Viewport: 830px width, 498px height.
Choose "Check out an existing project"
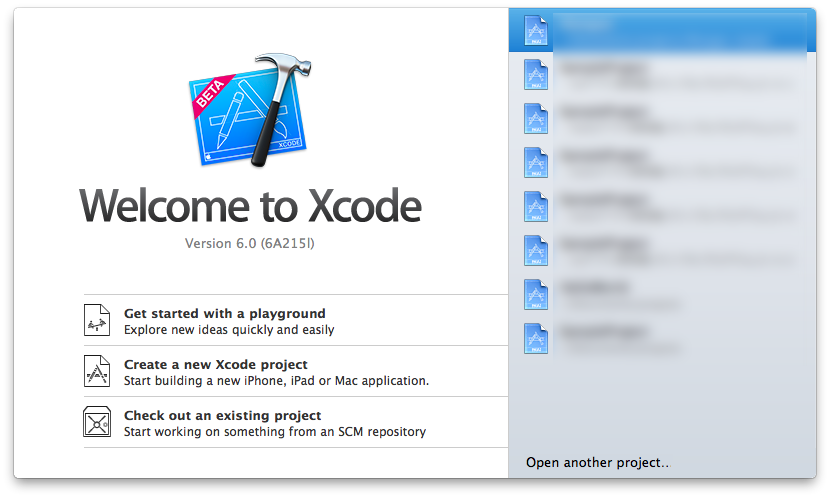pos(222,415)
